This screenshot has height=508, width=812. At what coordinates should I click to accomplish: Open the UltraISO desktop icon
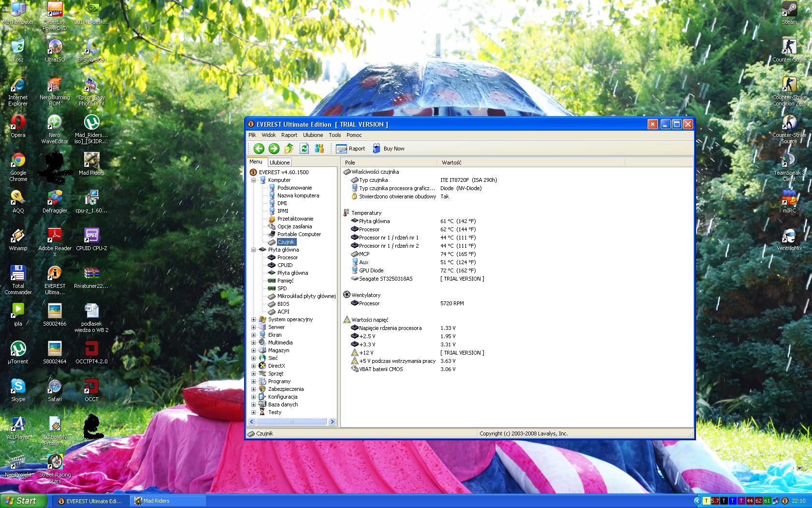click(x=55, y=50)
